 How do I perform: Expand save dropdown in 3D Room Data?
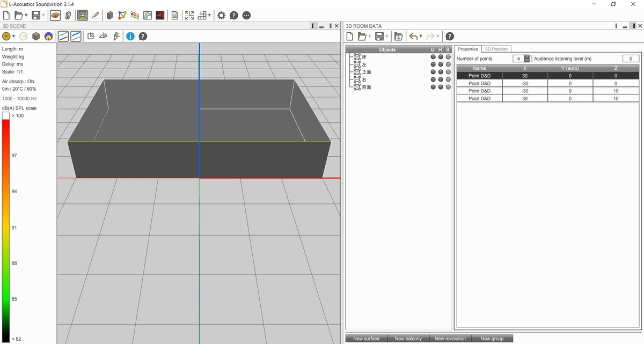click(x=386, y=36)
